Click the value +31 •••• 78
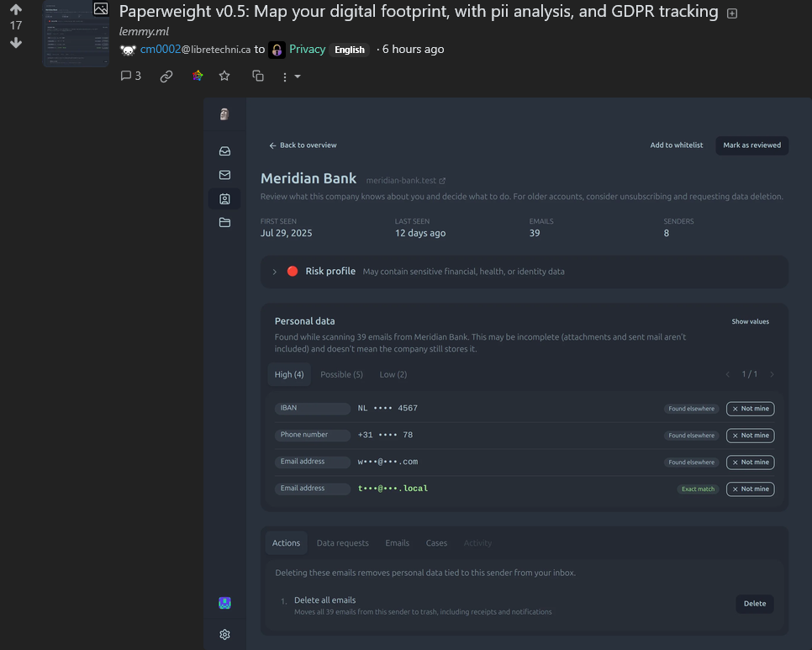 coord(385,435)
